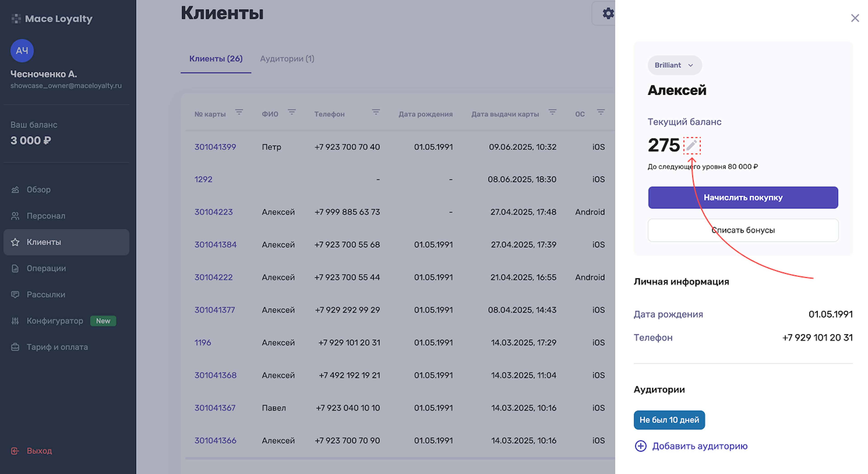Screen dimensions: 868x474
Task: Open the АЧ user avatar
Action: tap(22, 51)
